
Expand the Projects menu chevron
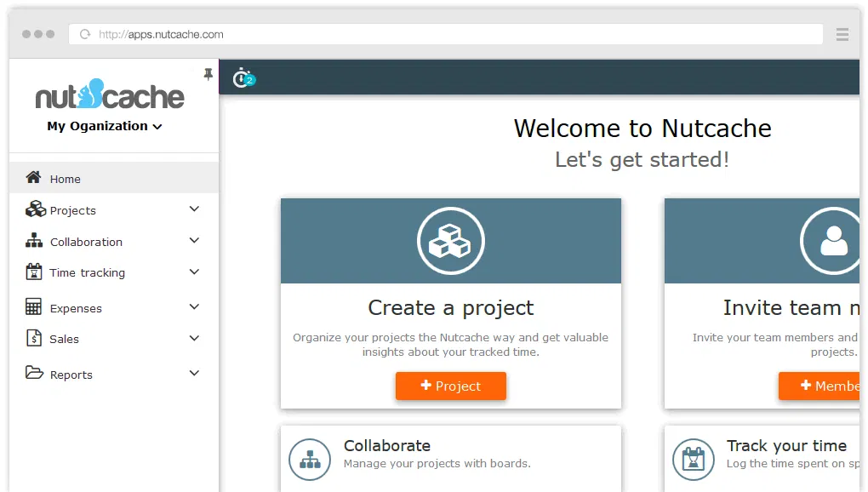(194, 209)
